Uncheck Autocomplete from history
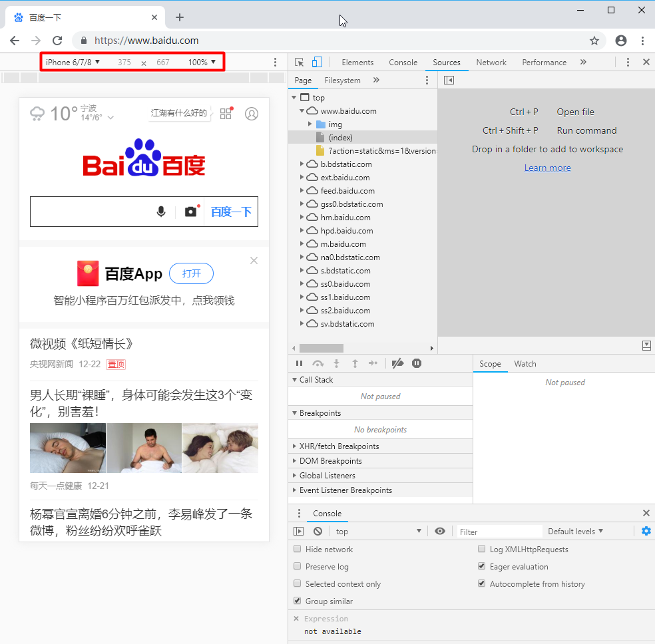Viewport: 655px width, 644px height. coord(482,583)
